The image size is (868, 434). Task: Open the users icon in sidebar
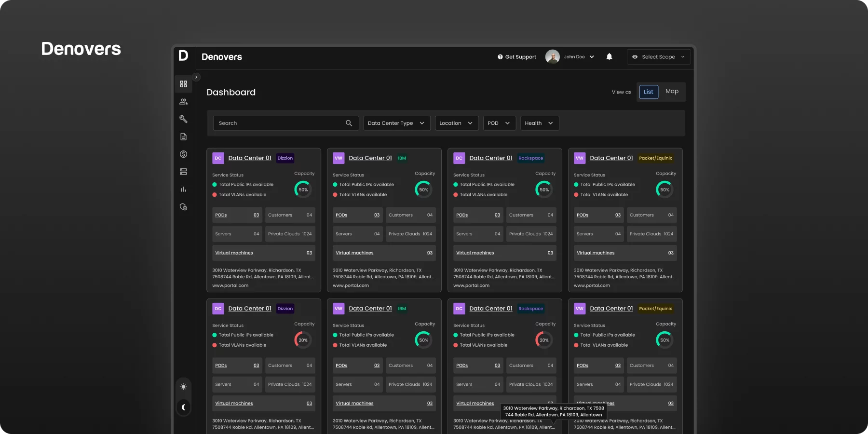point(183,102)
